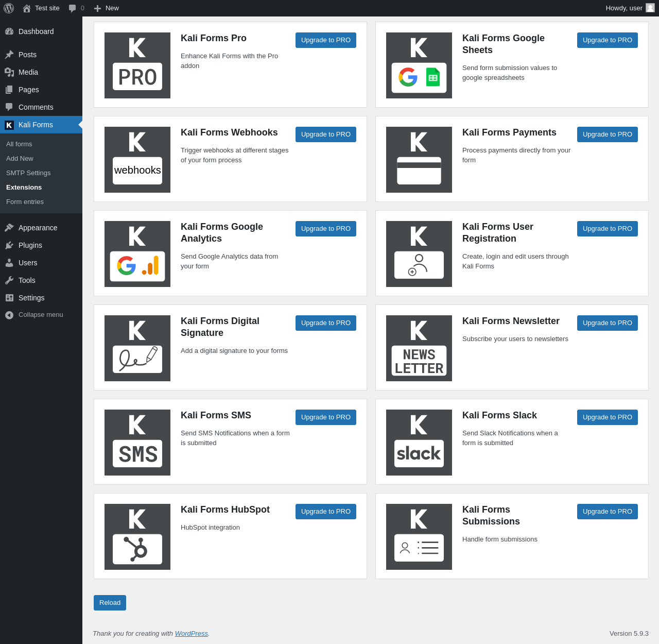Click the Plugins plug icon
The image size is (659, 644).
pos(9,245)
